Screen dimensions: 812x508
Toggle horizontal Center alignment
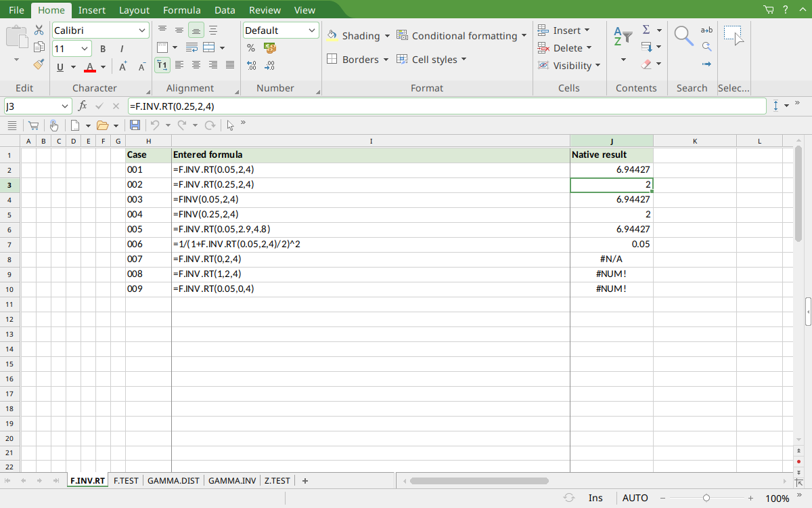pyautogui.click(x=196, y=65)
